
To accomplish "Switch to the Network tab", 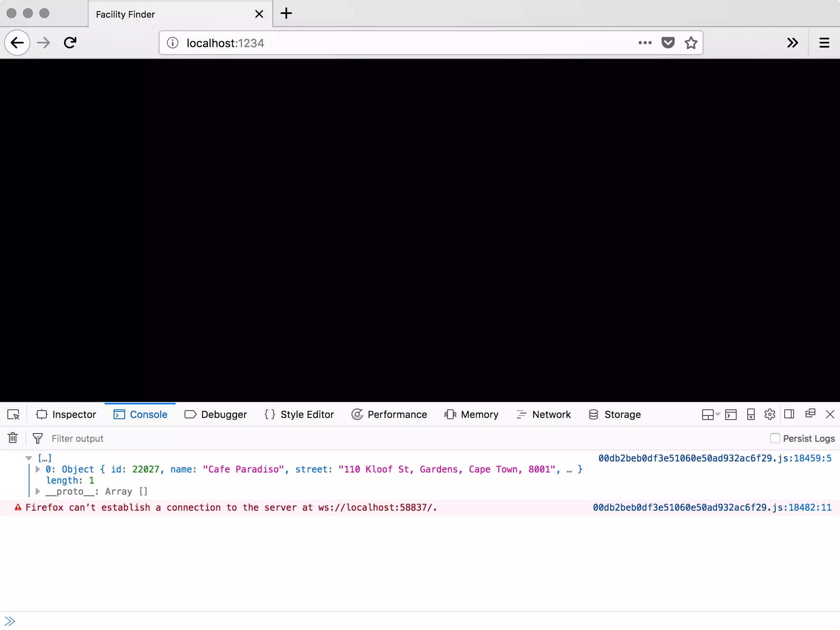I will tap(543, 415).
